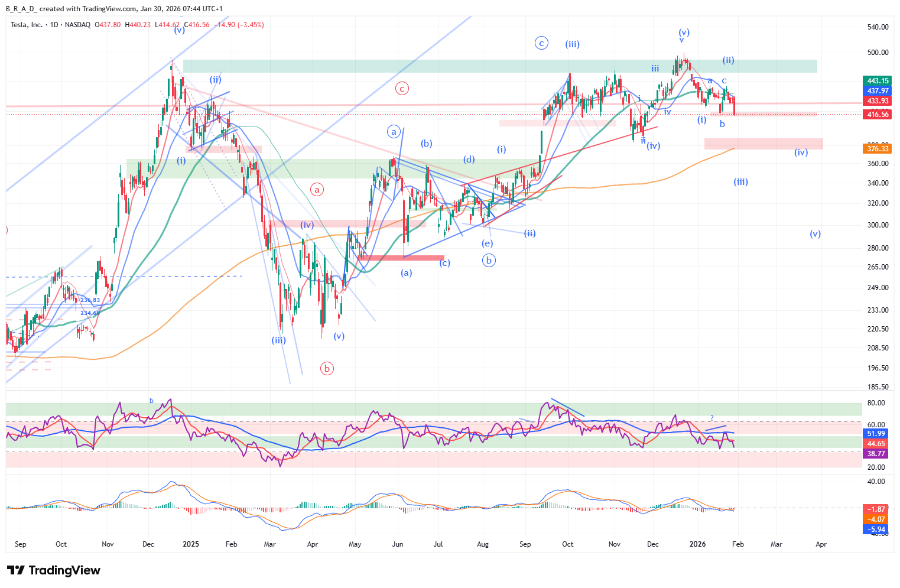This screenshot has height=588, width=900.
Task: Click the red circled "a" wave marker
Action: coord(317,190)
